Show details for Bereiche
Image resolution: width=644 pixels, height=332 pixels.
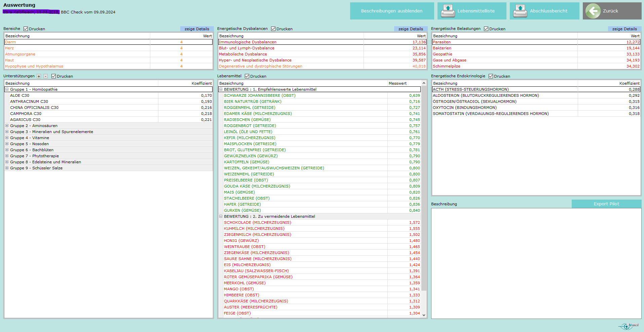197,29
